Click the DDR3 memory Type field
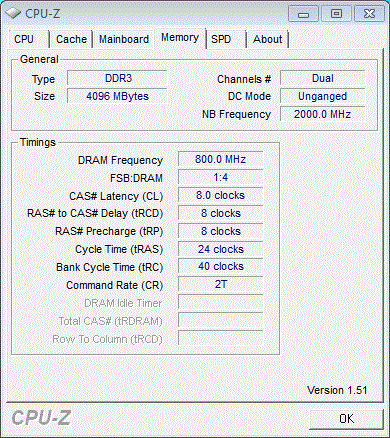Screen dimensions: 390x438 click(117, 78)
